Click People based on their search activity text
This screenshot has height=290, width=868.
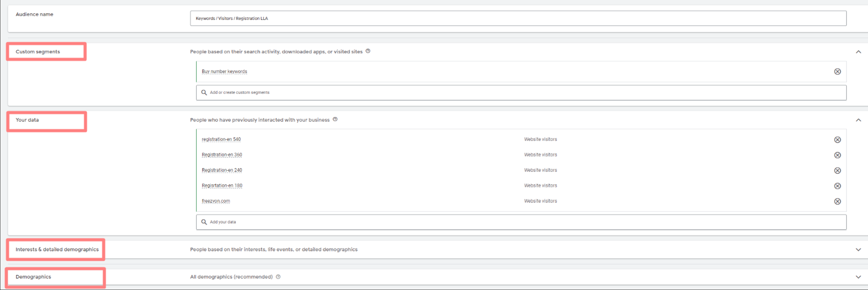point(276,52)
